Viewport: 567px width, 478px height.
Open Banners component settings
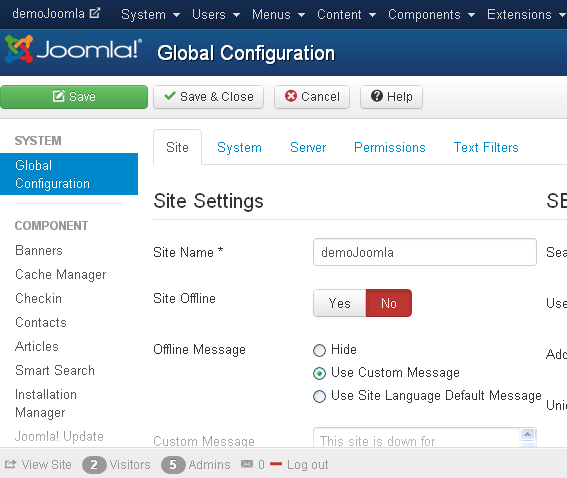39,251
